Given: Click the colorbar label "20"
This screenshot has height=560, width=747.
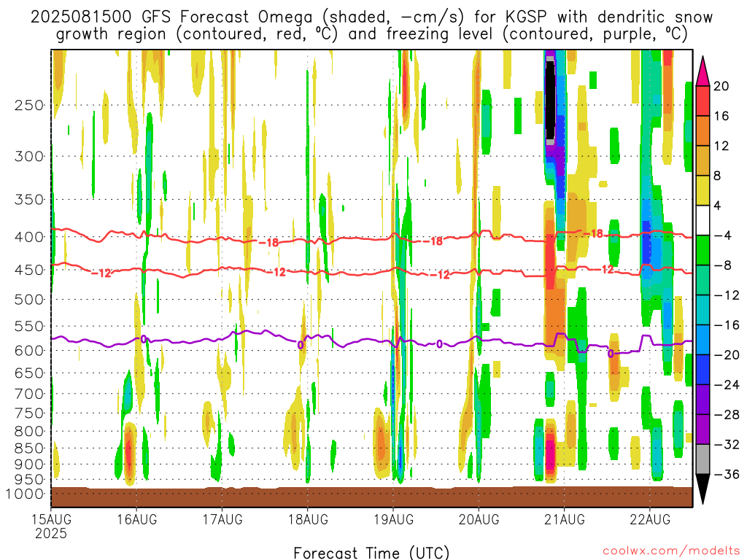Looking at the screenshot, I should 721,86.
